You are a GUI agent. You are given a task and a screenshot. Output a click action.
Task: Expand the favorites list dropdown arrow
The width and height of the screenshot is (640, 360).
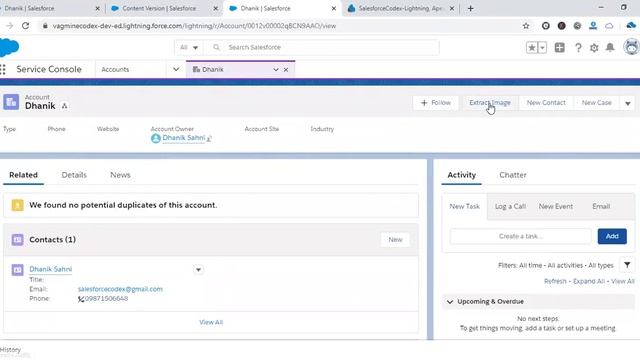[x=542, y=48]
